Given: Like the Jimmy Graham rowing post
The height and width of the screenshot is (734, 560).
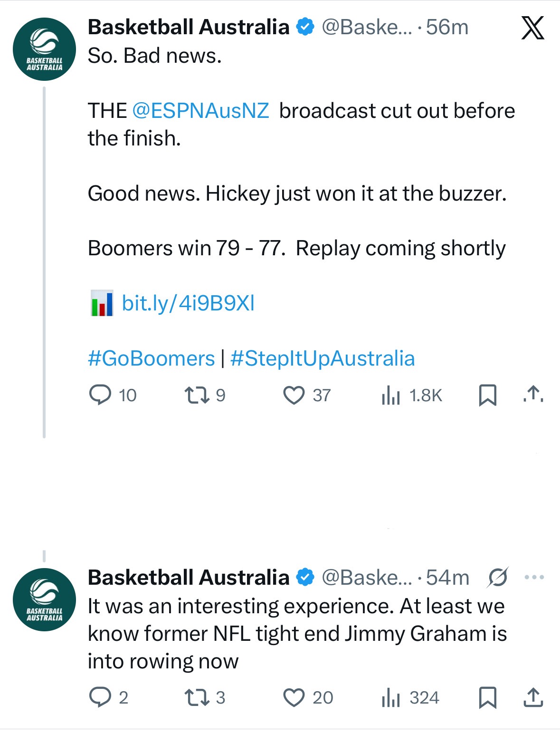Looking at the screenshot, I should click(294, 697).
